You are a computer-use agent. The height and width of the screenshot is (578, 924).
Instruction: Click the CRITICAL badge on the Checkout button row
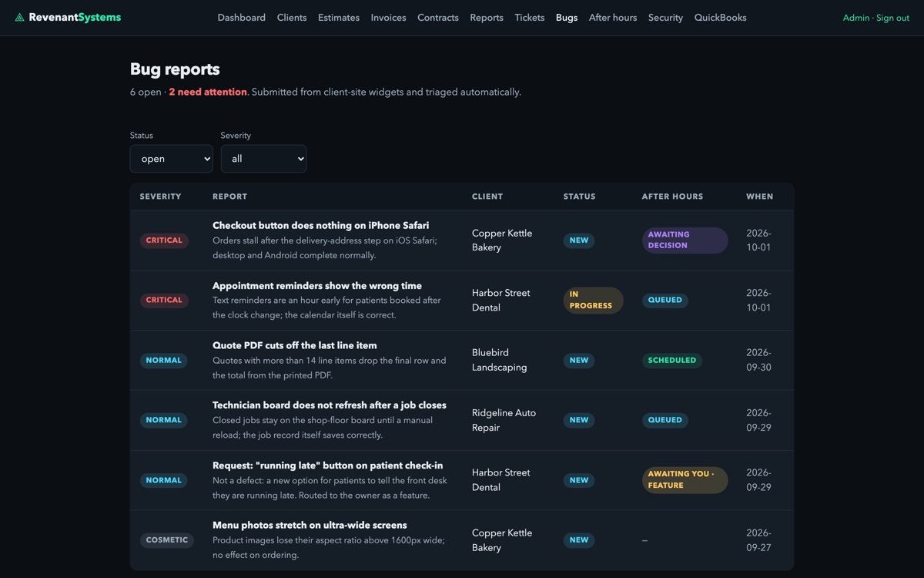pos(164,240)
